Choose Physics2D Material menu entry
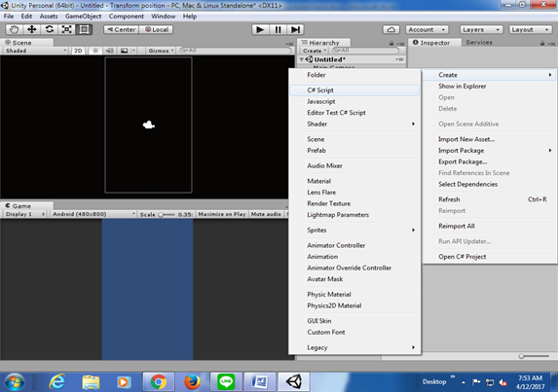The image size is (558, 392). pos(354,305)
